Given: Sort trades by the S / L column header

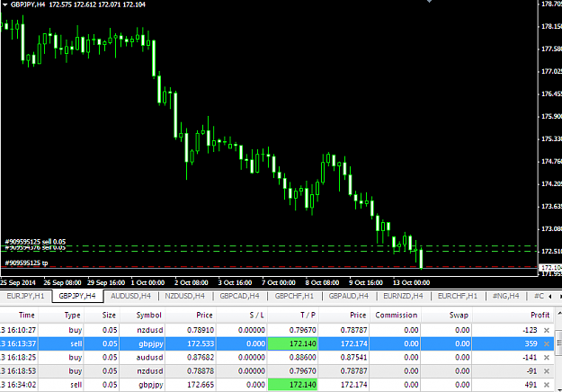Looking at the screenshot, I should pos(242,315).
